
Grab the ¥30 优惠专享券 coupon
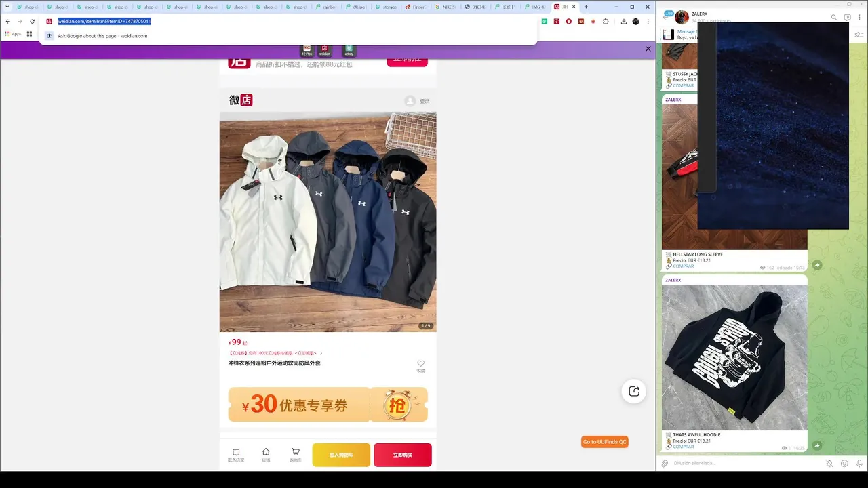tap(328, 405)
